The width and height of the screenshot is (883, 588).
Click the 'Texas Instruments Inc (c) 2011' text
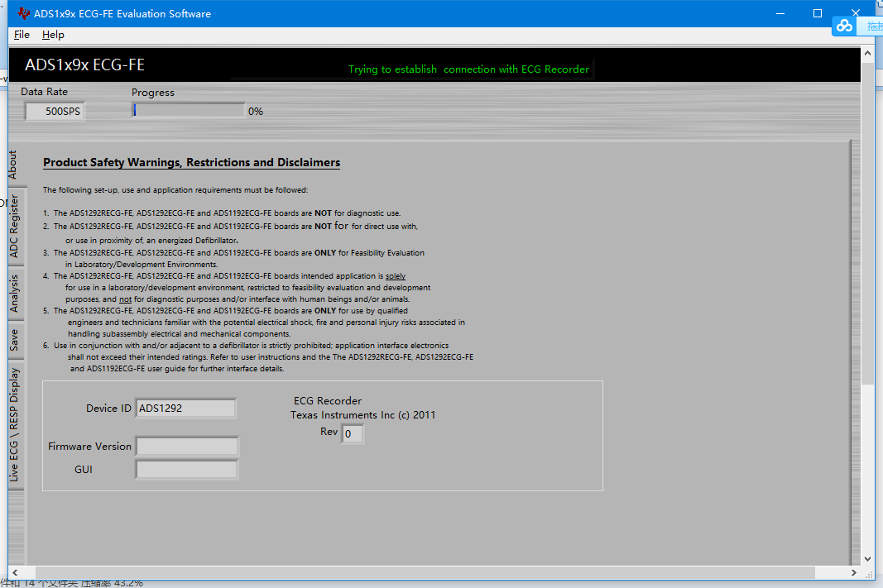click(x=362, y=415)
